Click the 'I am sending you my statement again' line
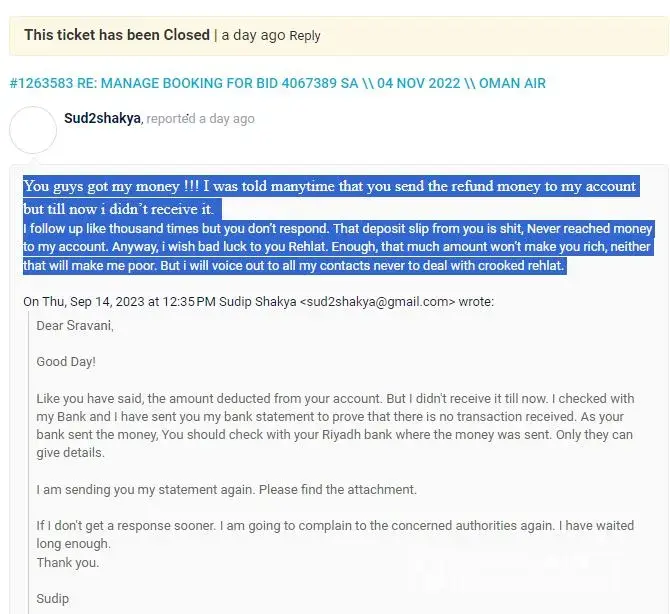Screen dimensions: 670x614 pyautogui.click(x=226, y=490)
